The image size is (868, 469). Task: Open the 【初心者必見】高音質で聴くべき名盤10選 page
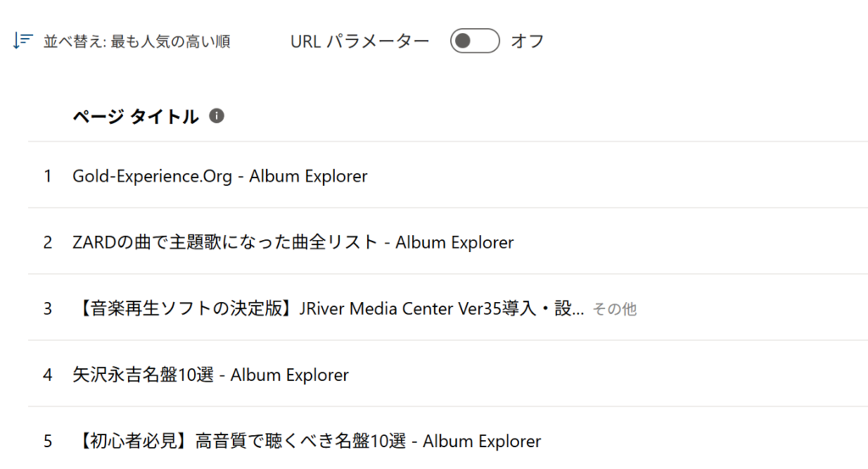point(306,441)
